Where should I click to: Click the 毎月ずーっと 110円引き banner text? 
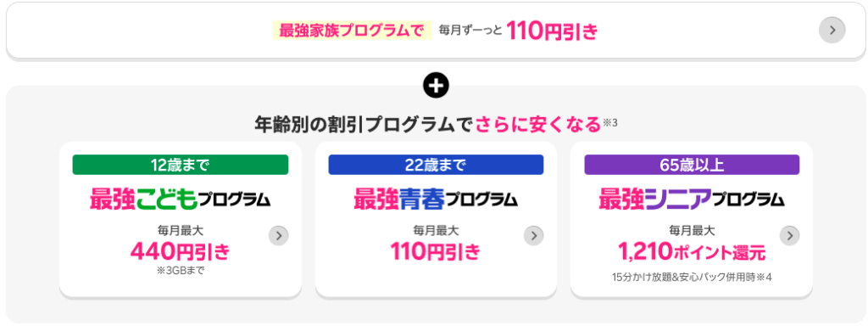[519, 31]
